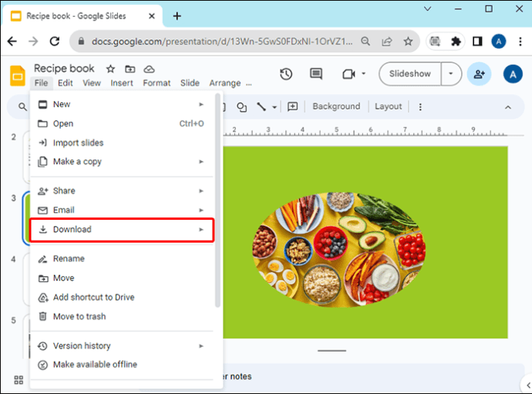Open the Edit menu
The width and height of the screenshot is (532, 394).
tap(65, 83)
